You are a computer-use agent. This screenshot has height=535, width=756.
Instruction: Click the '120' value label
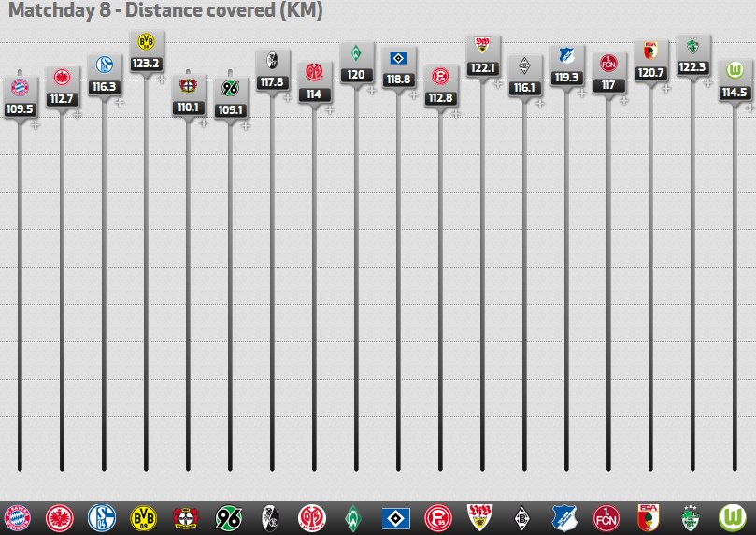[x=356, y=74]
